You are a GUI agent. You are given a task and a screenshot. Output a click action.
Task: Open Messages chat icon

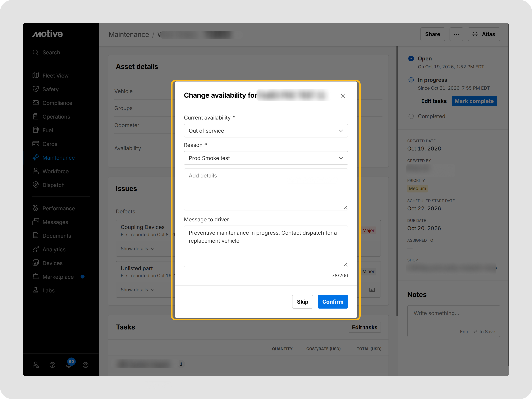36,222
